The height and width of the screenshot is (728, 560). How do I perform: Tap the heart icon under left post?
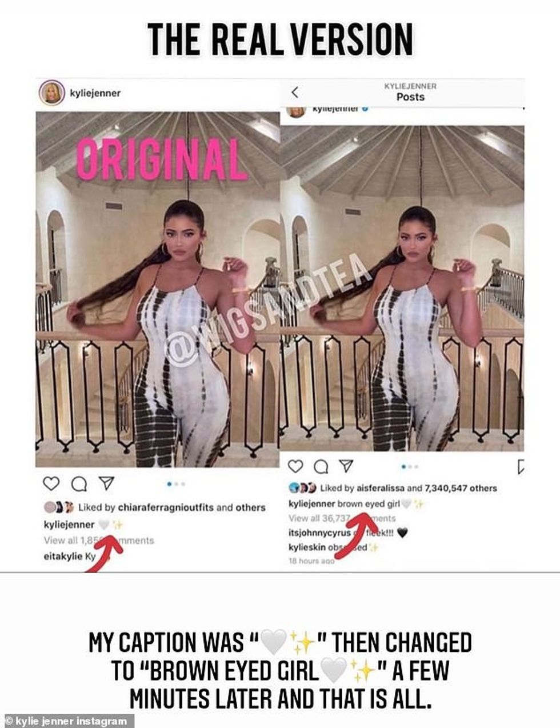click(x=51, y=483)
